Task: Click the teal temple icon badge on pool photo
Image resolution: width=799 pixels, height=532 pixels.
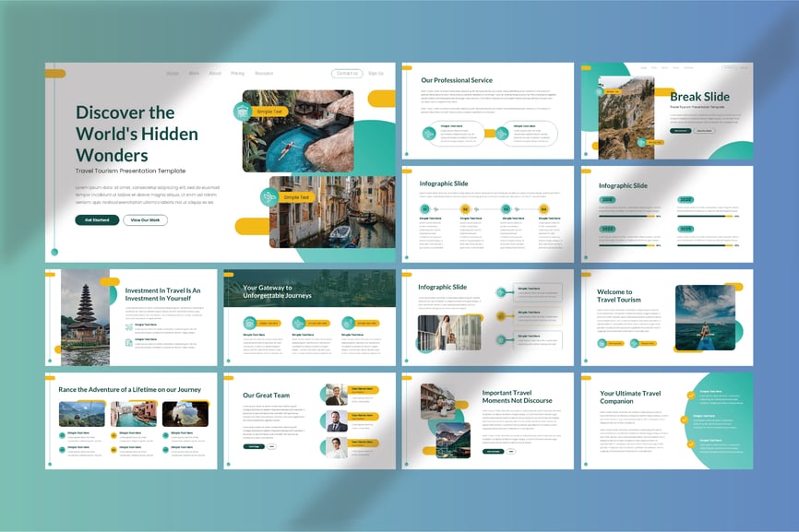Action: click(243, 112)
